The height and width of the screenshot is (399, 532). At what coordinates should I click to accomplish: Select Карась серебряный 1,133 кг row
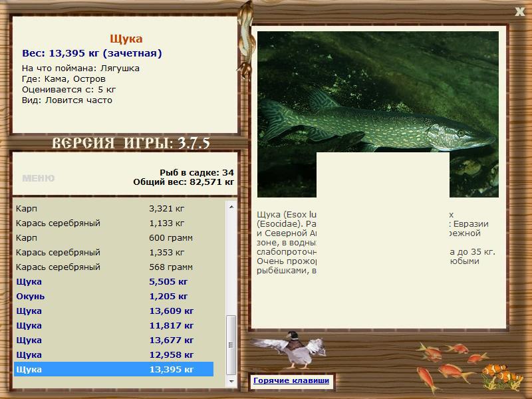tap(114, 223)
